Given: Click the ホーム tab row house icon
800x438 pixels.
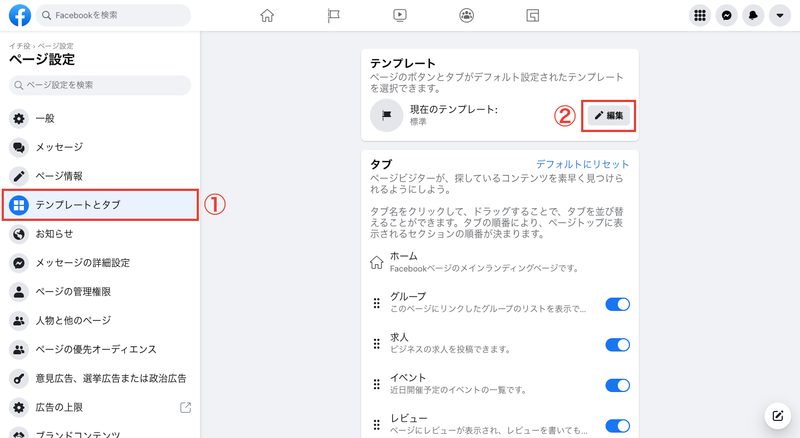Looking at the screenshot, I should [377, 262].
